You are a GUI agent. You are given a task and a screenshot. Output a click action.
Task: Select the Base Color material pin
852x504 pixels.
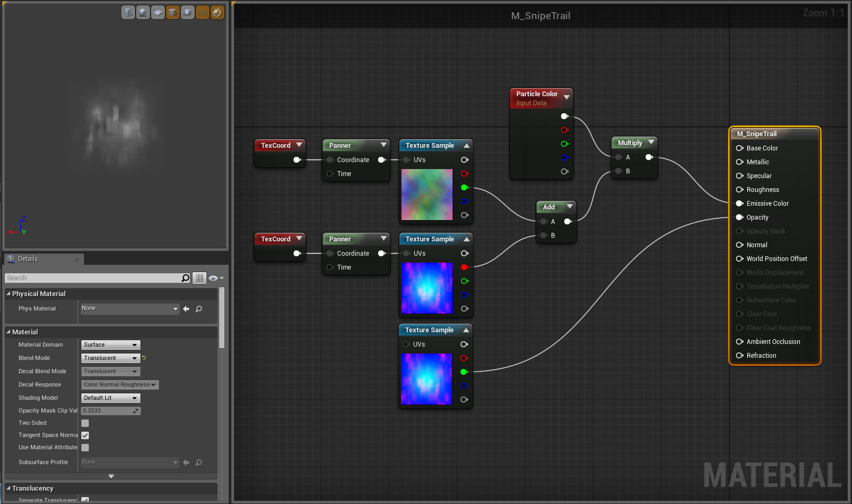click(x=740, y=148)
